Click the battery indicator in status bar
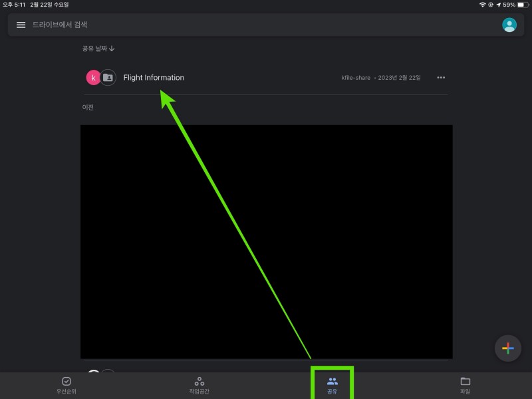This screenshot has width=532, height=399. point(522,5)
